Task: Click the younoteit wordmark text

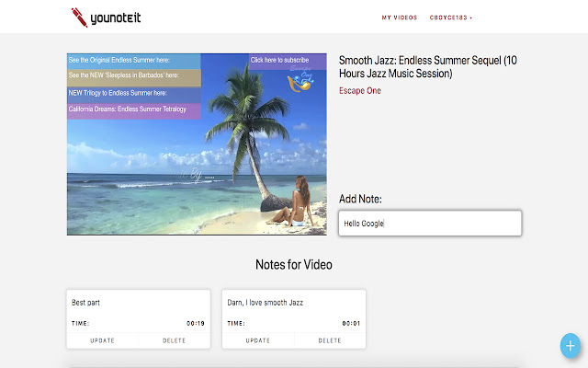Action: (x=116, y=18)
